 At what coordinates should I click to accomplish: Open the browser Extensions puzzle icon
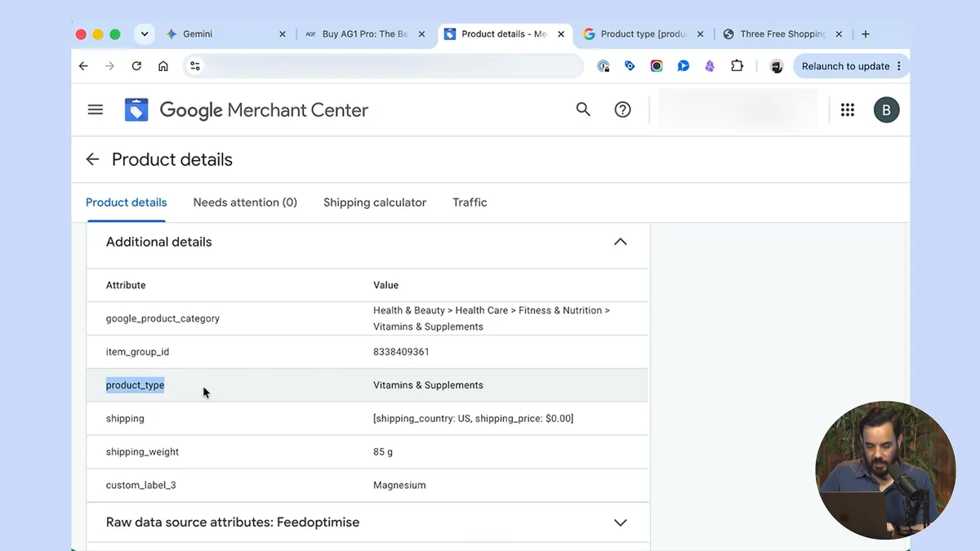tap(737, 66)
